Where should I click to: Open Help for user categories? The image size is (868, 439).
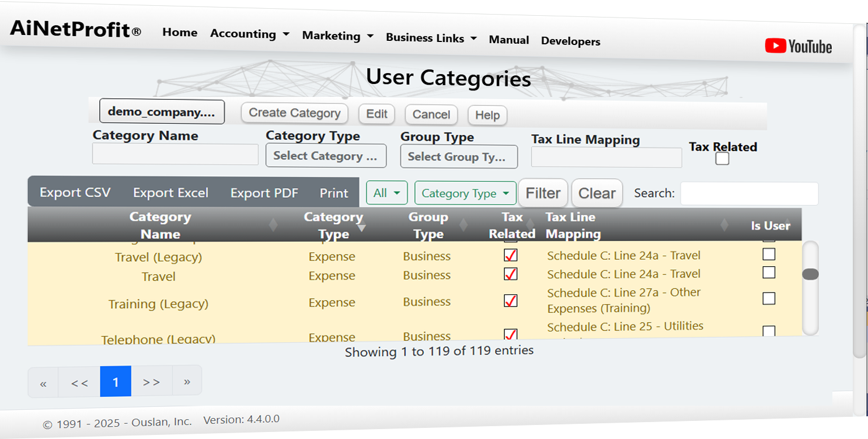coord(487,115)
